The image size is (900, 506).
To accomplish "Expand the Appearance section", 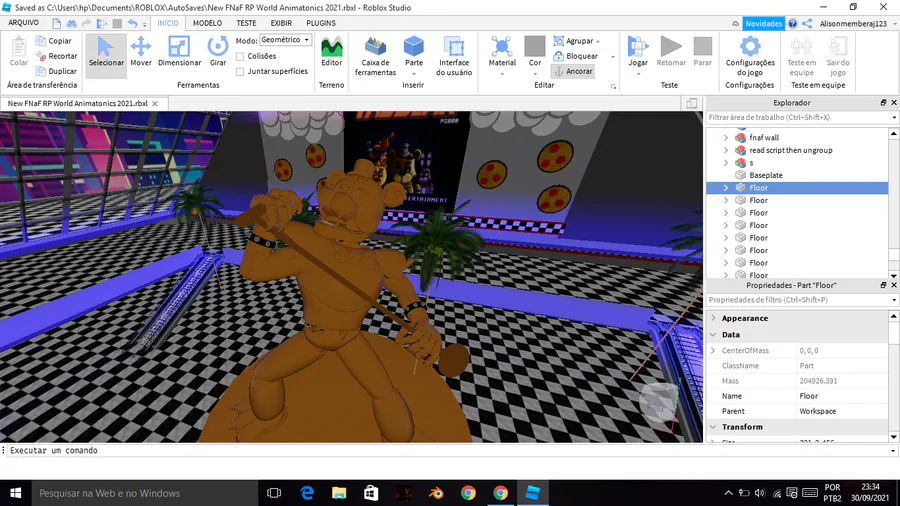I will click(x=713, y=318).
